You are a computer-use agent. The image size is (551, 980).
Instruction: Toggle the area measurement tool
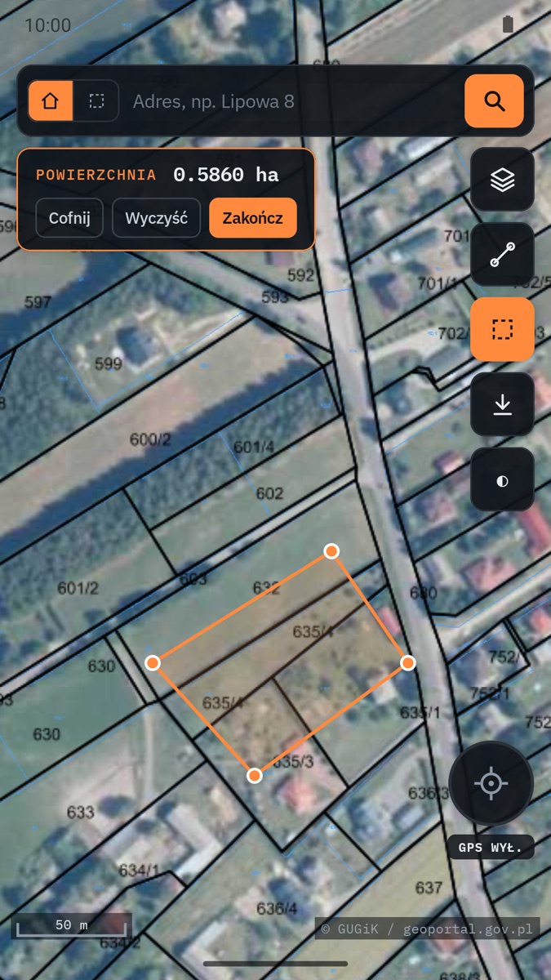tap(502, 329)
